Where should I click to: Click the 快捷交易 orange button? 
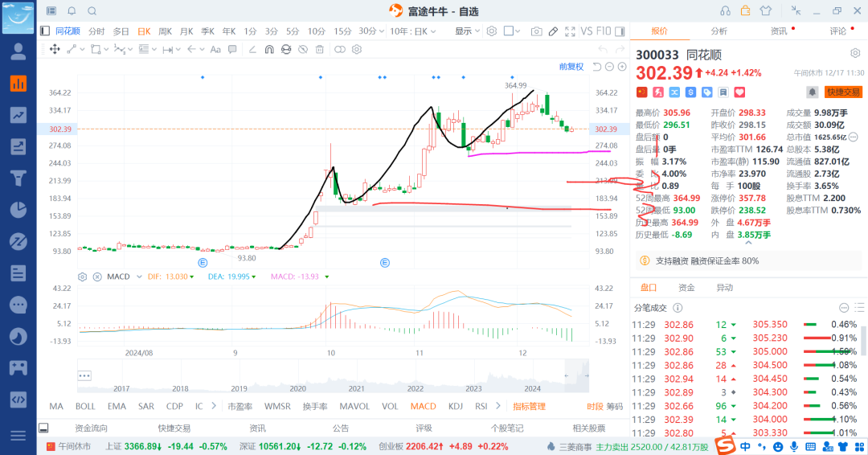click(844, 92)
